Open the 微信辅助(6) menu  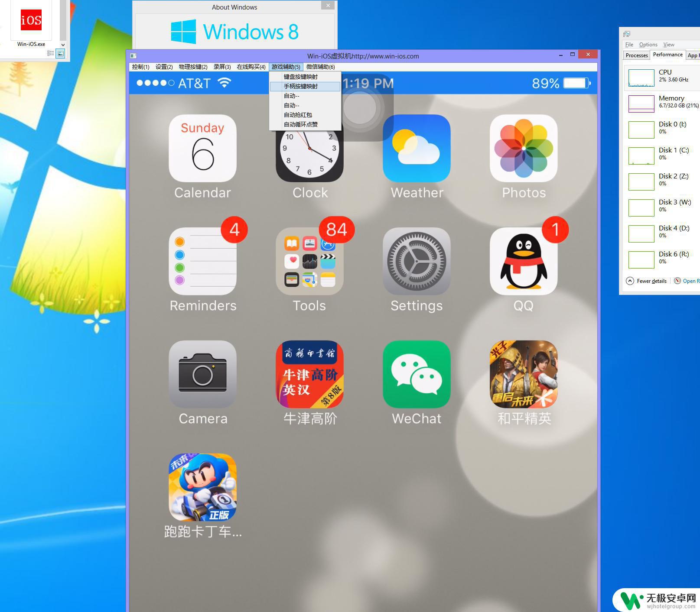(320, 67)
